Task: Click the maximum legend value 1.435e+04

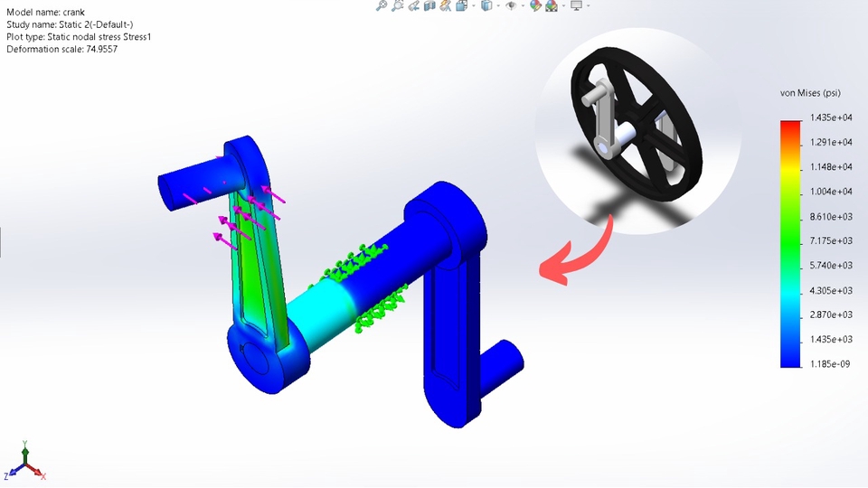Action: 831,117
